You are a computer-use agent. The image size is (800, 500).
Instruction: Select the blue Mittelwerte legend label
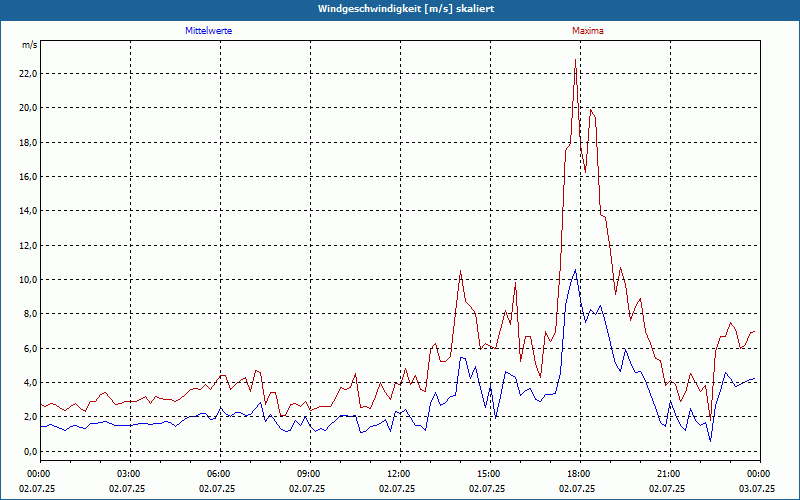(x=209, y=31)
